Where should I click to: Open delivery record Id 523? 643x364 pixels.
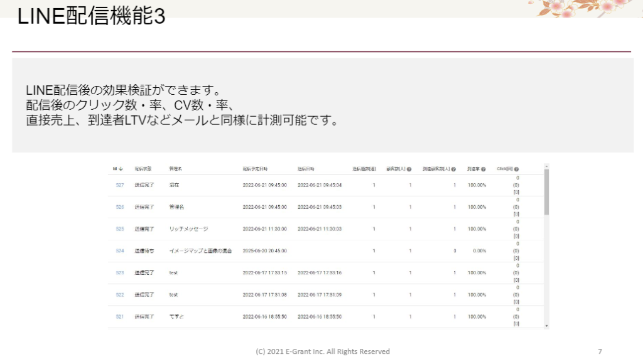(119, 273)
